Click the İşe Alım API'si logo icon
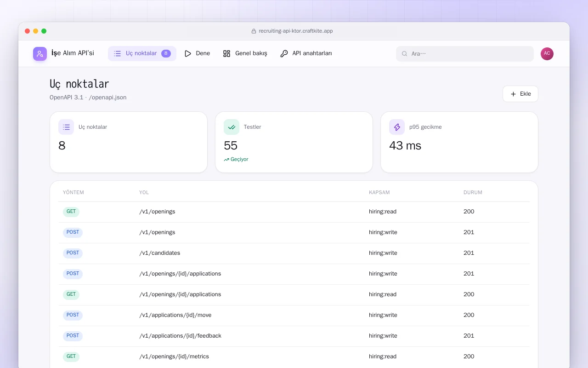Image resolution: width=588 pixels, height=368 pixels. tap(40, 54)
